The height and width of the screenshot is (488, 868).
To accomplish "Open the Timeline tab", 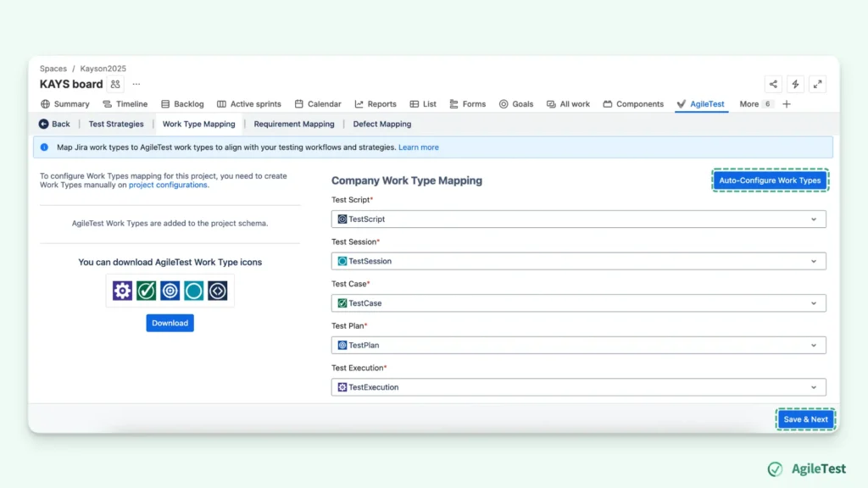I will tap(125, 104).
